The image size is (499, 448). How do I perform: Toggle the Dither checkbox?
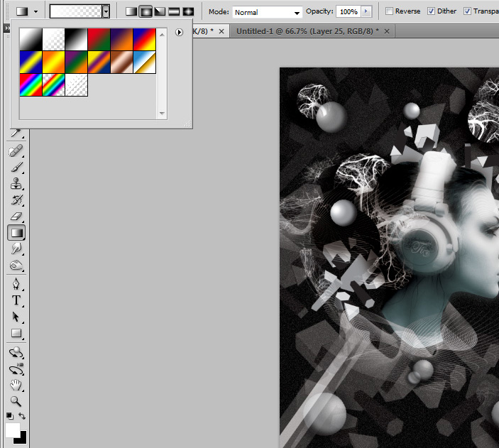(x=431, y=11)
